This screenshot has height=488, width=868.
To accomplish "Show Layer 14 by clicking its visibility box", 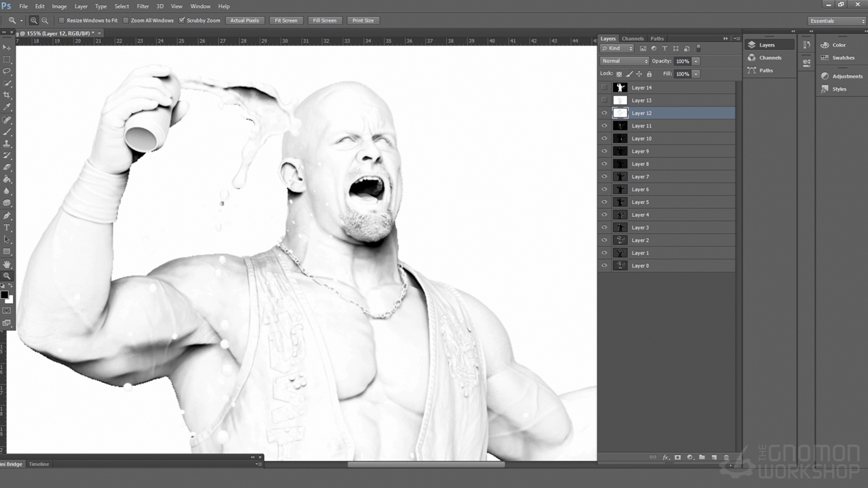I will coord(604,87).
